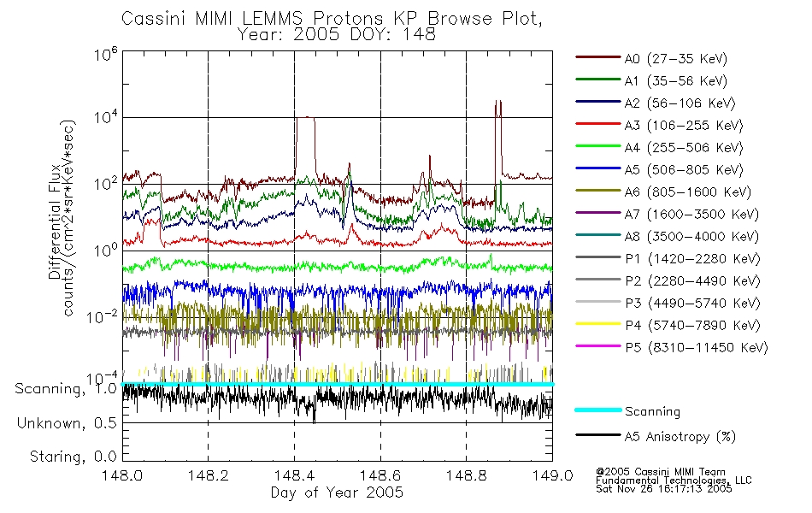The width and height of the screenshot is (812, 513).
Task: Click the y-axis label 'Staring, 0.0'
Action: point(73,457)
